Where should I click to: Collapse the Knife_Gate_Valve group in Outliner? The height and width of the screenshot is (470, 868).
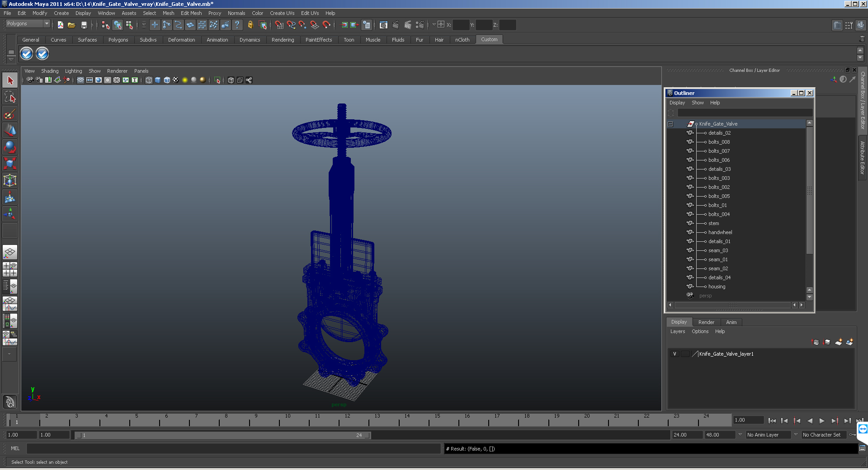670,124
